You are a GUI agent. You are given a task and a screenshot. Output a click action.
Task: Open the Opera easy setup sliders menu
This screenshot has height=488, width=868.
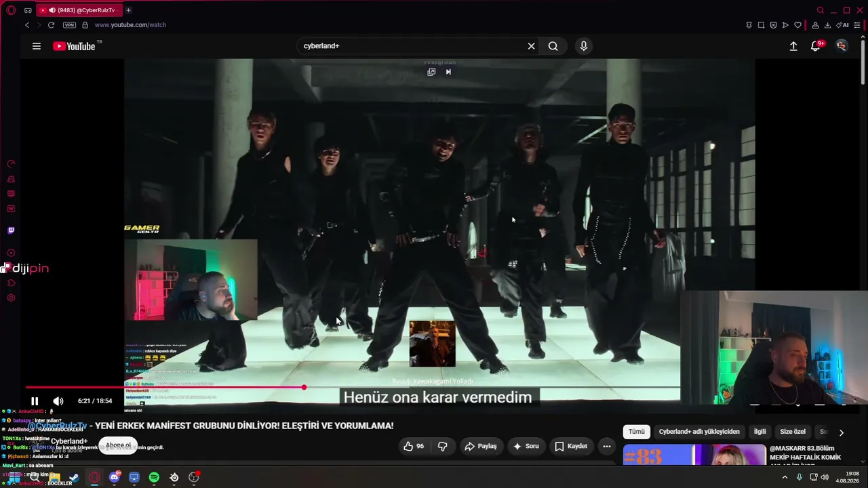(857, 25)
